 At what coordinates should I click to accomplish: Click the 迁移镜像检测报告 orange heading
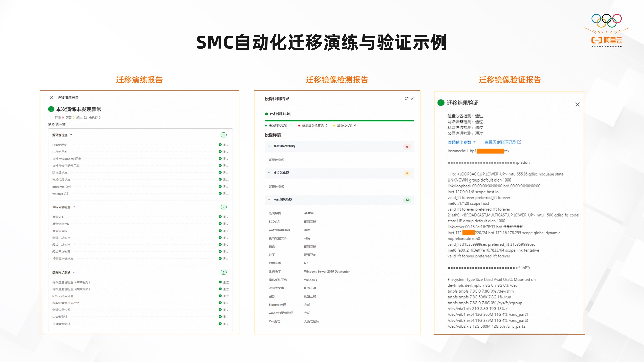coord(337,80)
